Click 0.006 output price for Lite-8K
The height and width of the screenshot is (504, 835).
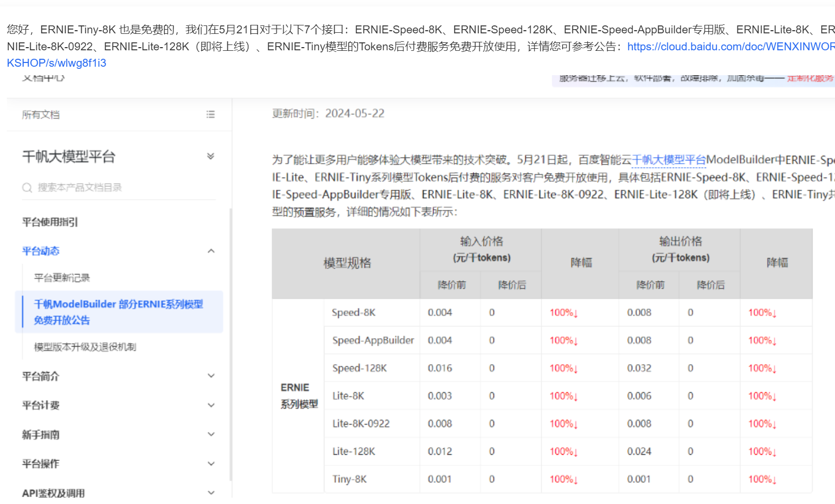tap(639, 396)
